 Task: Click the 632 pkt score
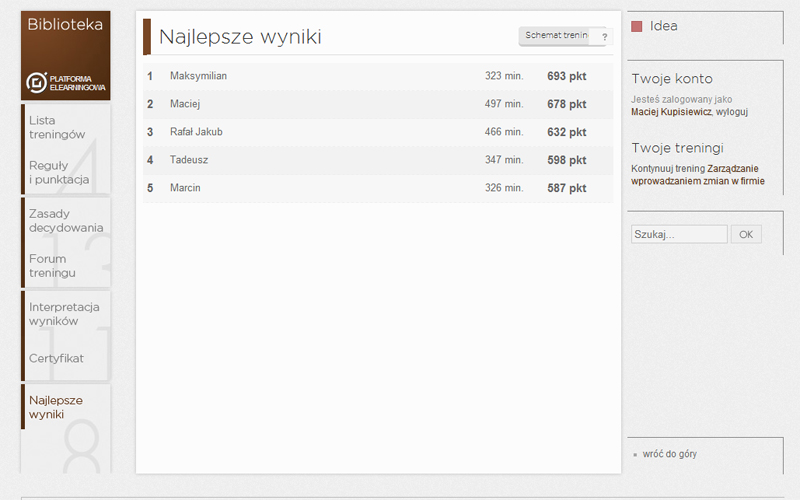[x=567, y=132]
